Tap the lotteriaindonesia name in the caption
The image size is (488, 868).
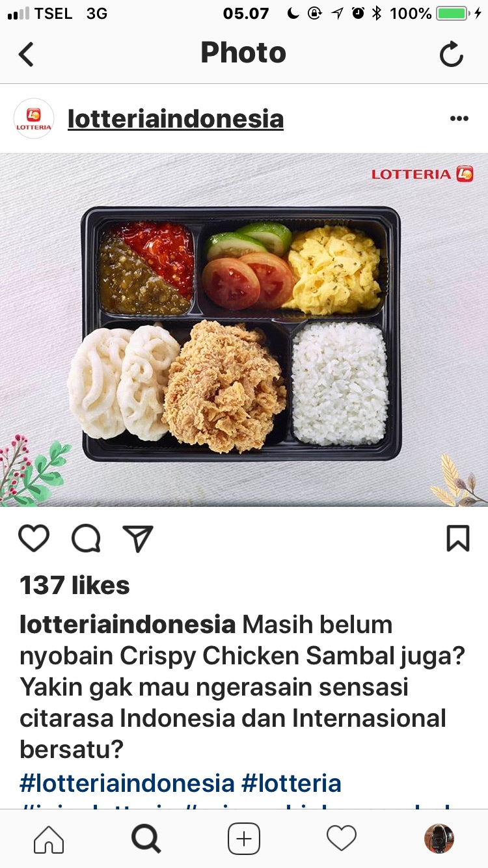tap(128, 625)
